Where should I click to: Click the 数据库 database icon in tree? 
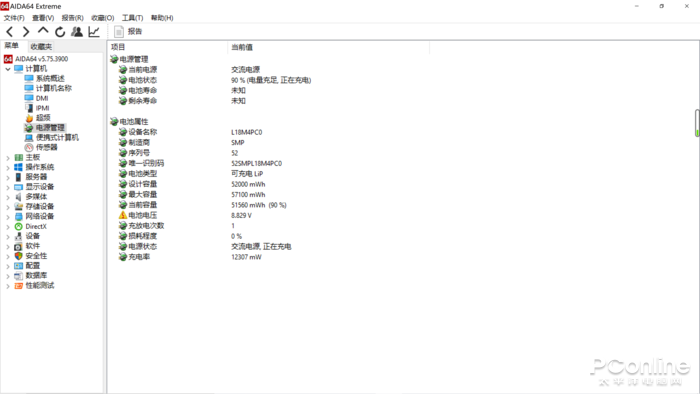18,276
